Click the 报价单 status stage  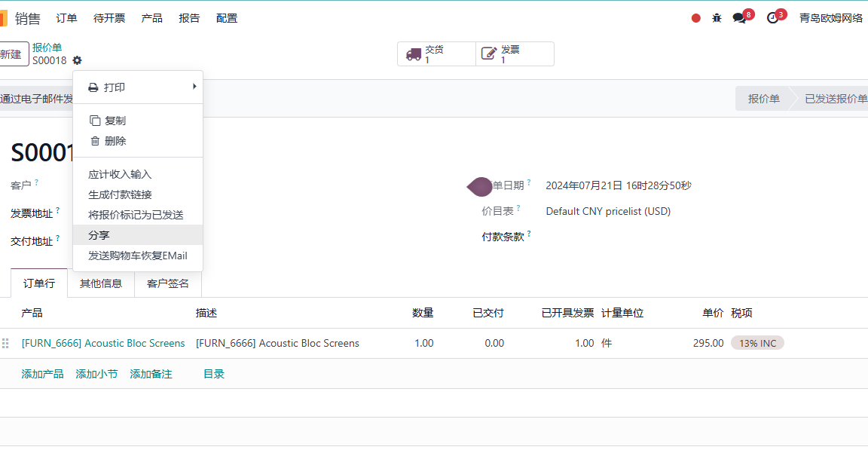(x=764, y=99)
